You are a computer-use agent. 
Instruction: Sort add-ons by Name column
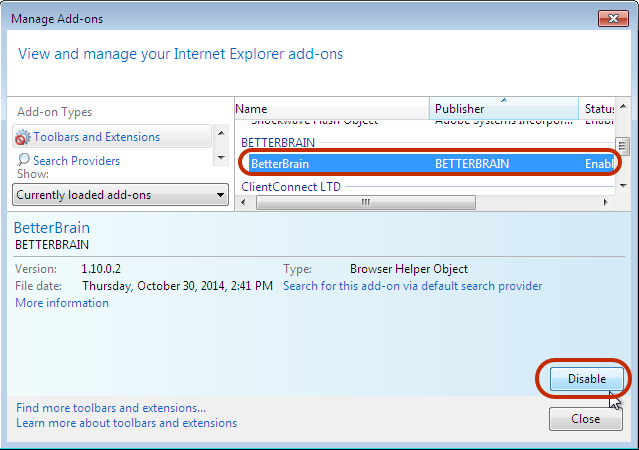(x=332, y=108)
